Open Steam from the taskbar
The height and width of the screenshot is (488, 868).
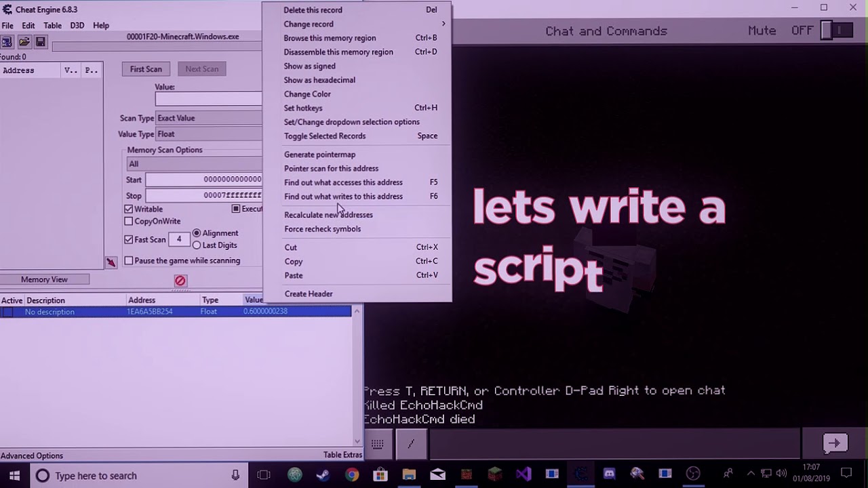coord(323,475)
